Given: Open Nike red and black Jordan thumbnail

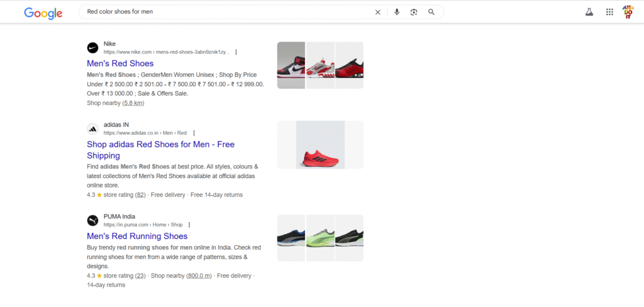Looking at the screenshot, I should [x=291, y=65].
